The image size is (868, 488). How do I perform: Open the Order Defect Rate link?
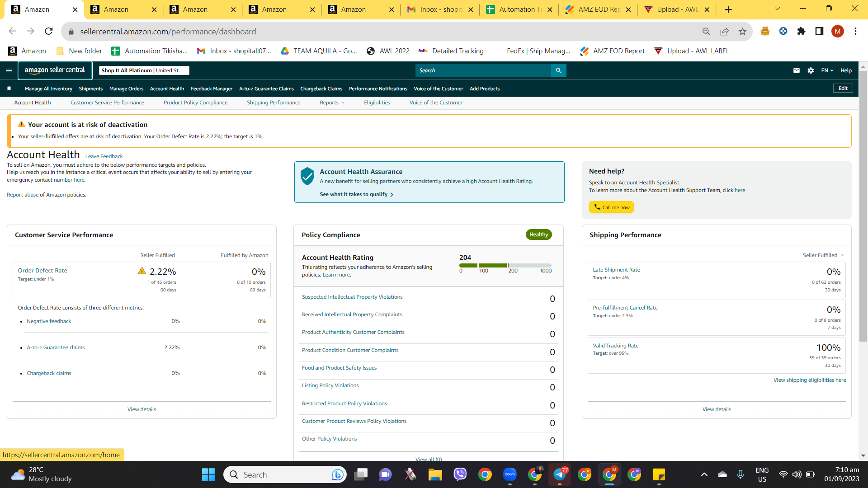pos(42,270)
